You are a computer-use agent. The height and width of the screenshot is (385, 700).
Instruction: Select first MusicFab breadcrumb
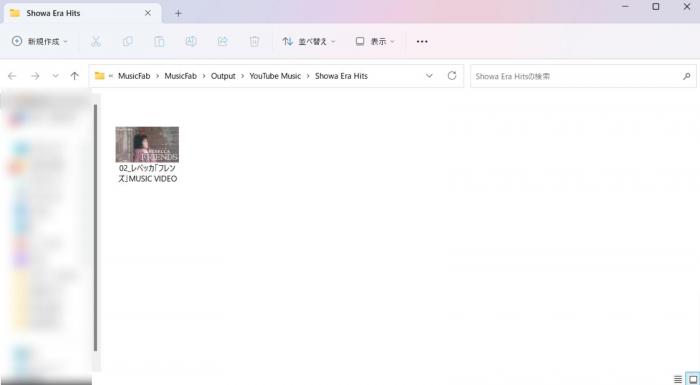(x=134, y=76)
